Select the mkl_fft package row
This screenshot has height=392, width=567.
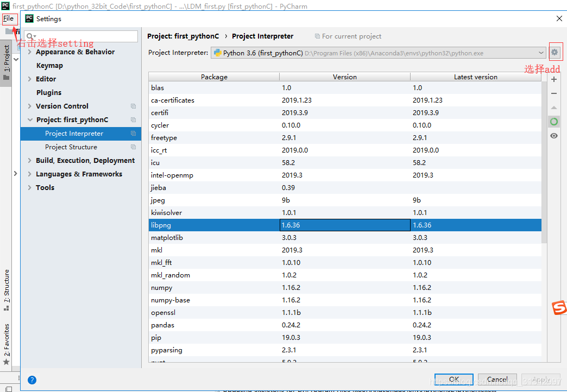tap(345, 263)
